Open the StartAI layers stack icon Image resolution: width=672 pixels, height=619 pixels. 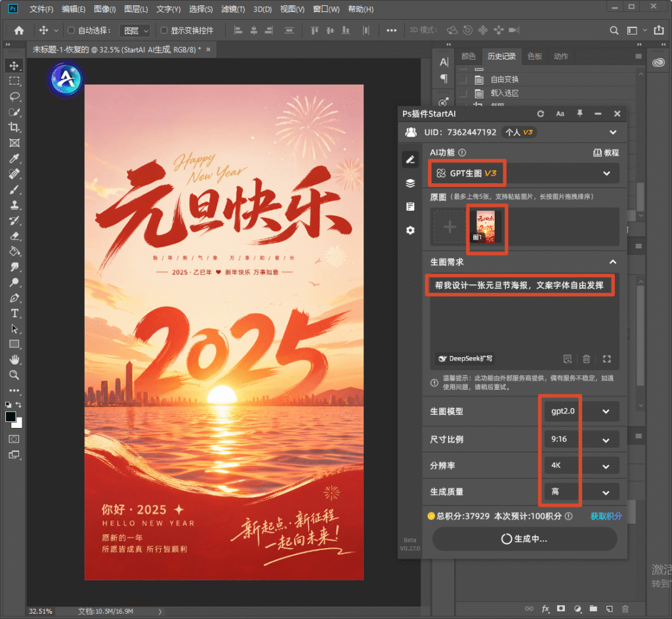pos(410,184)
